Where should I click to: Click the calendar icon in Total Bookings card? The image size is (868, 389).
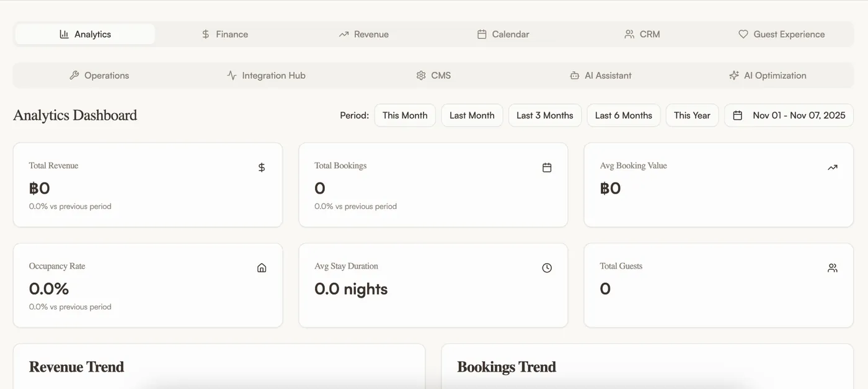[547, 168]
